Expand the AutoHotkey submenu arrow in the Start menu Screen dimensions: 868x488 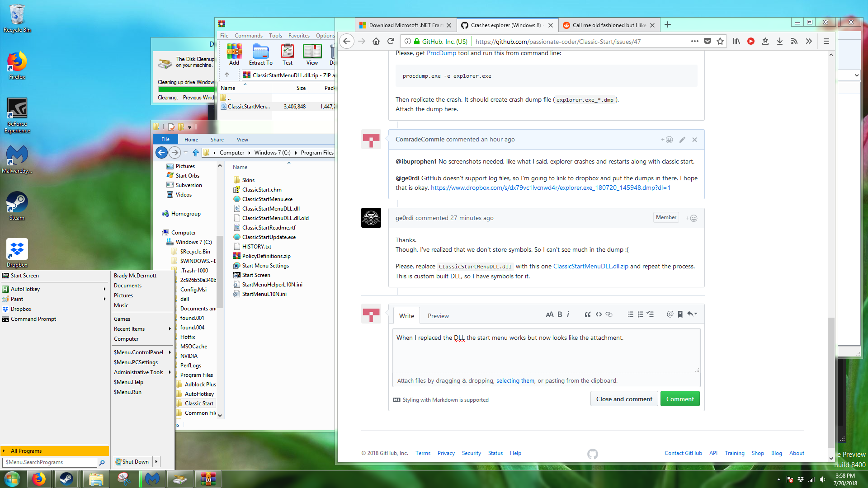click(x=104, y=289)
